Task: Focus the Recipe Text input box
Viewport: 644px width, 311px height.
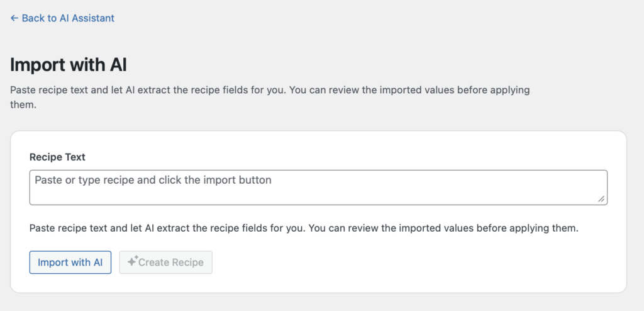Action: point(318,188)
